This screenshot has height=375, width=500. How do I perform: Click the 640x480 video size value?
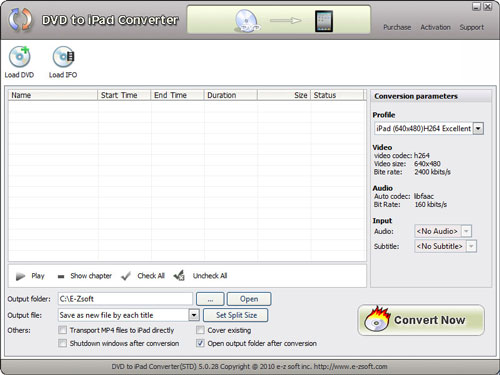coord(427,164)
